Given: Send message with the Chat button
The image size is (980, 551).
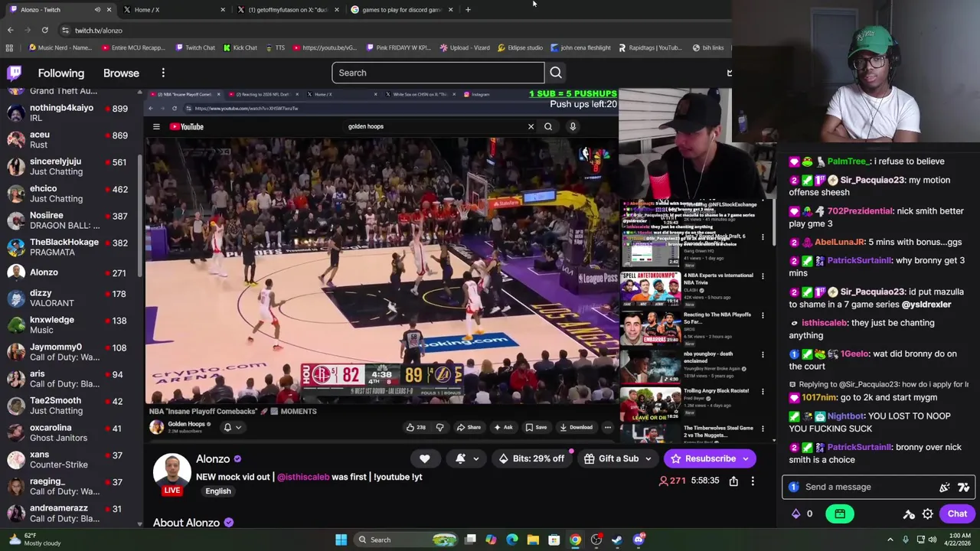Looking at the screenshot, I should click(x=957, y=514).
